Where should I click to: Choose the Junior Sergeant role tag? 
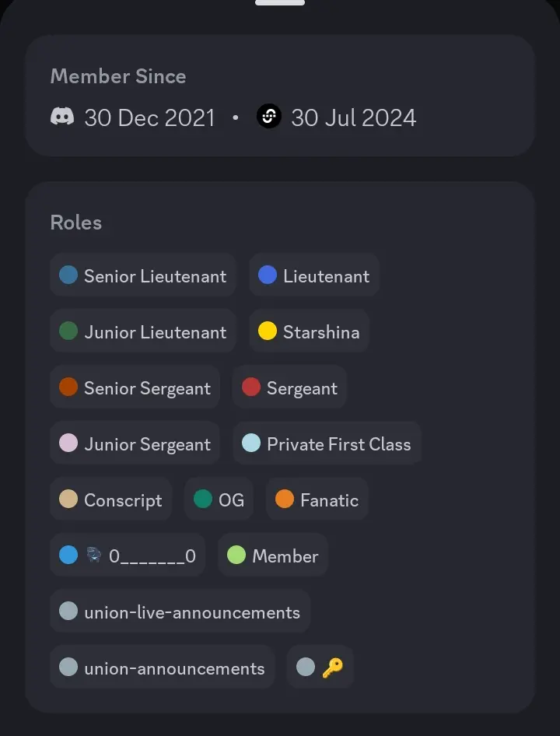tap(135, 443)
